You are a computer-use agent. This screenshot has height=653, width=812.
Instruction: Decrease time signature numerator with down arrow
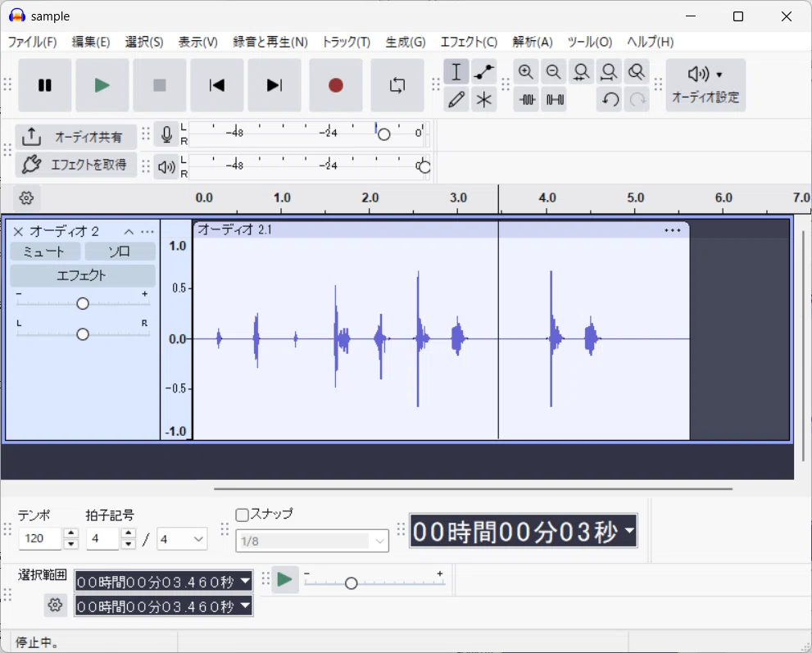pos(129,544)
